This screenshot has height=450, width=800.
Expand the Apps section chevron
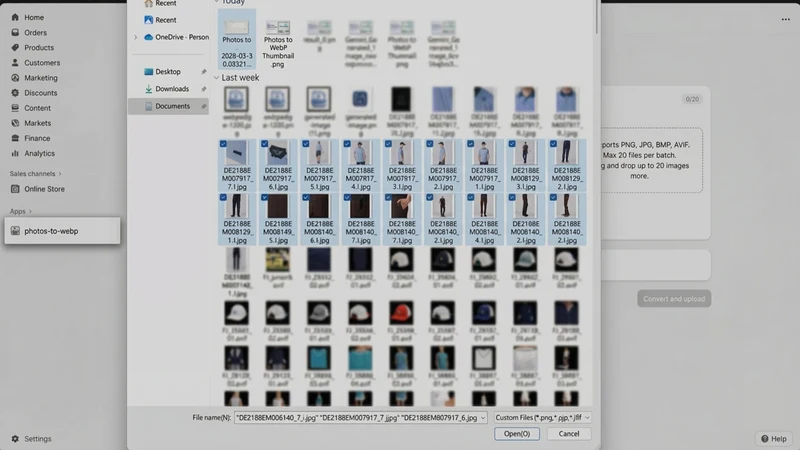[30, 211]
